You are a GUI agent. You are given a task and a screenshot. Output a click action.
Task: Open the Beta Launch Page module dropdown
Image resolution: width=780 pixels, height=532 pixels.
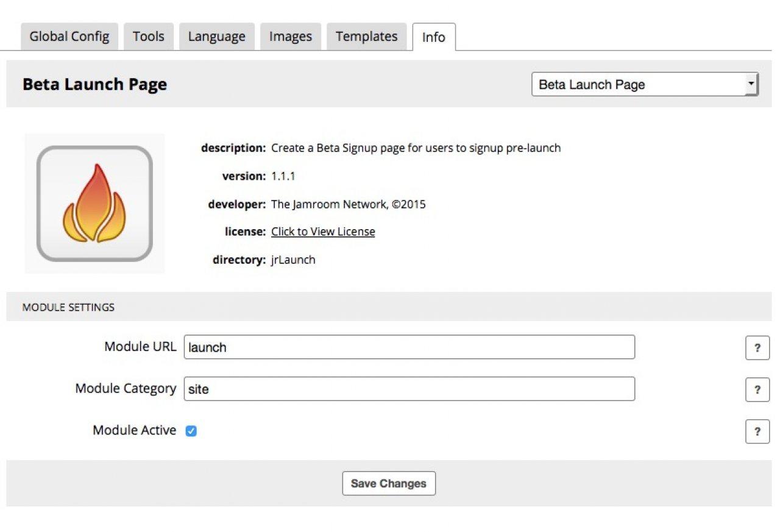click(645, 85)
